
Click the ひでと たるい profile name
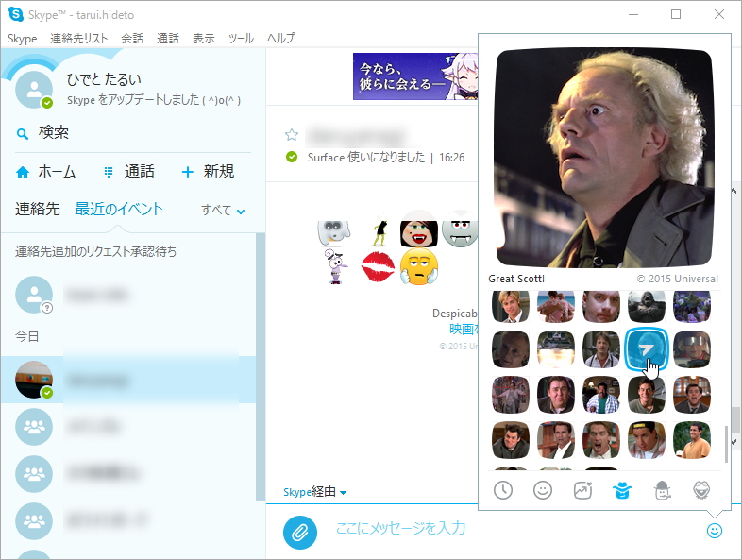click(104, 79)
